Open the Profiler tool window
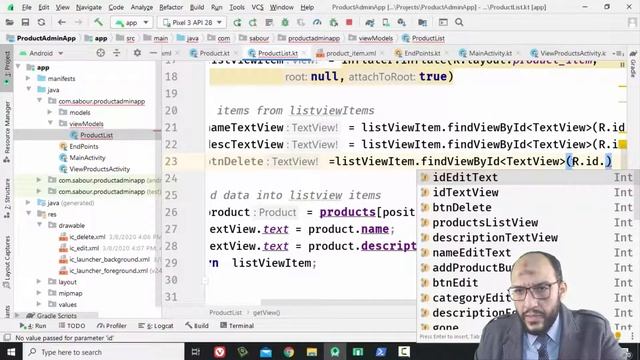 point(112,326)
